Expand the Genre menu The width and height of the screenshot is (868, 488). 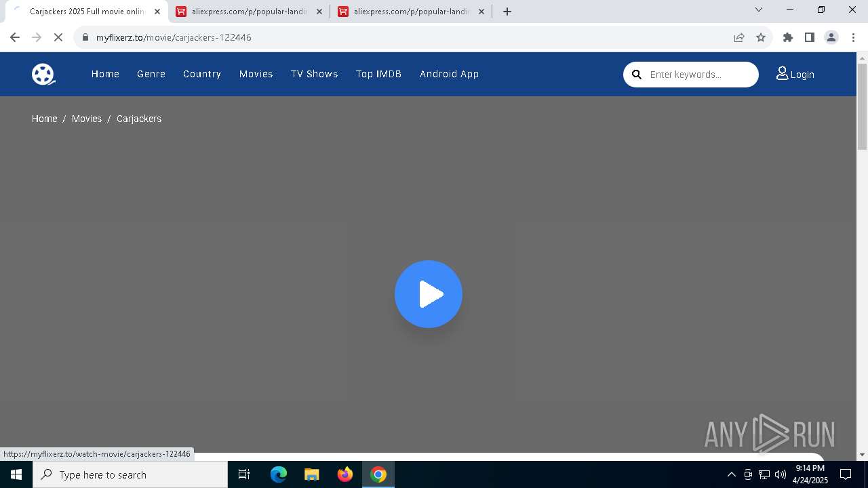pos(151,74)
